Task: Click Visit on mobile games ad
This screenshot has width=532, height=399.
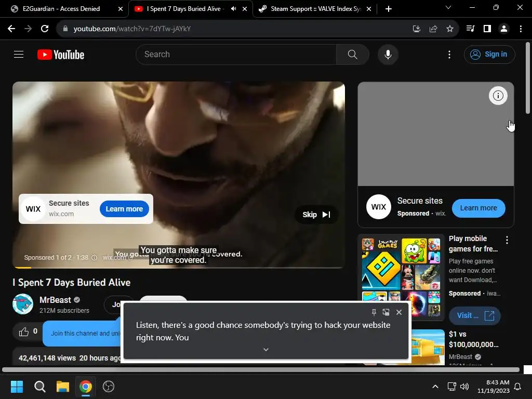Action: 475,315
